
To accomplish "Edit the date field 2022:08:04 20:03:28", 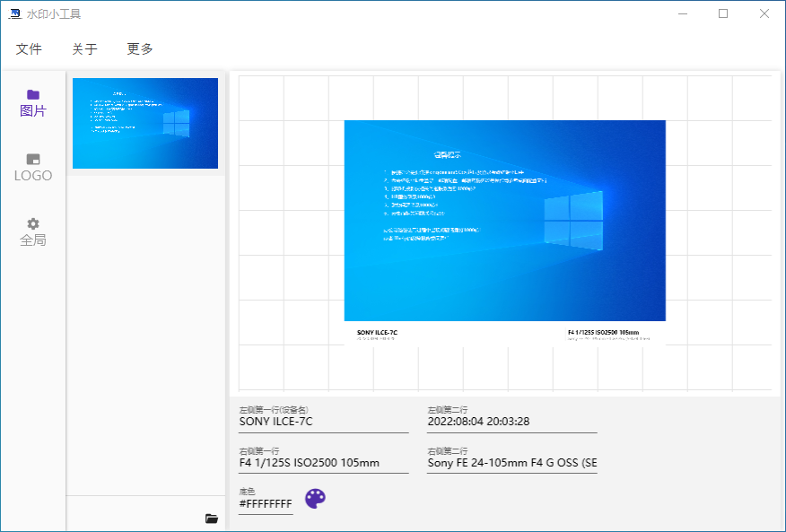I will pos(511,422).
